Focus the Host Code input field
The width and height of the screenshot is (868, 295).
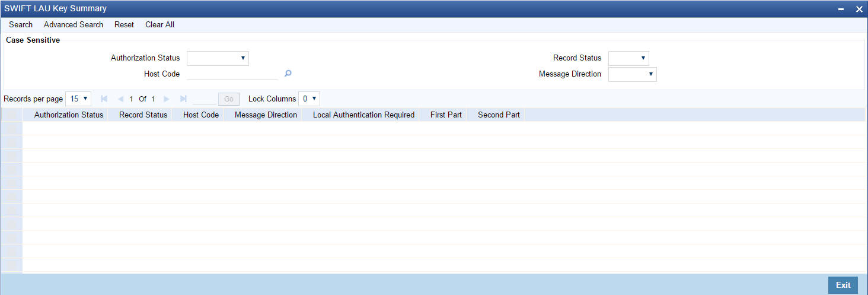click(232, 74)
